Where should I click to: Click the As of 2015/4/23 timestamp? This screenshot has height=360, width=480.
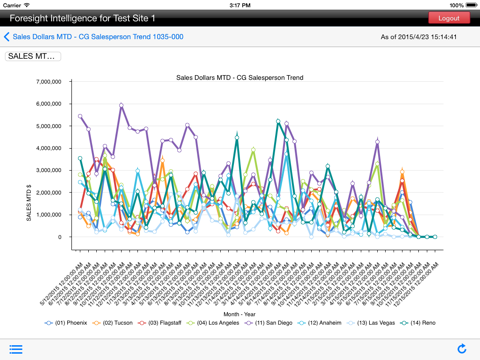pyautogui.click(x=419, y=37)
